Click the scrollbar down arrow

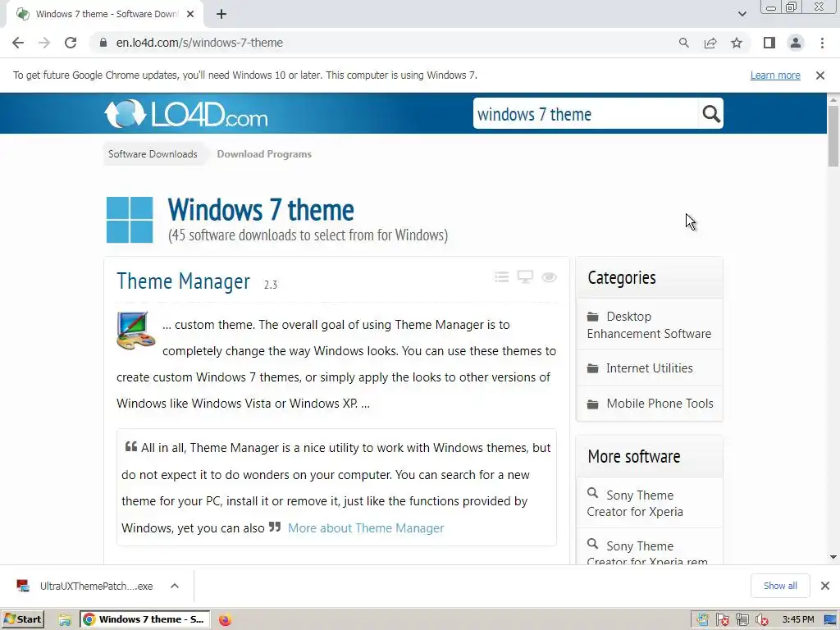[833, 558]
